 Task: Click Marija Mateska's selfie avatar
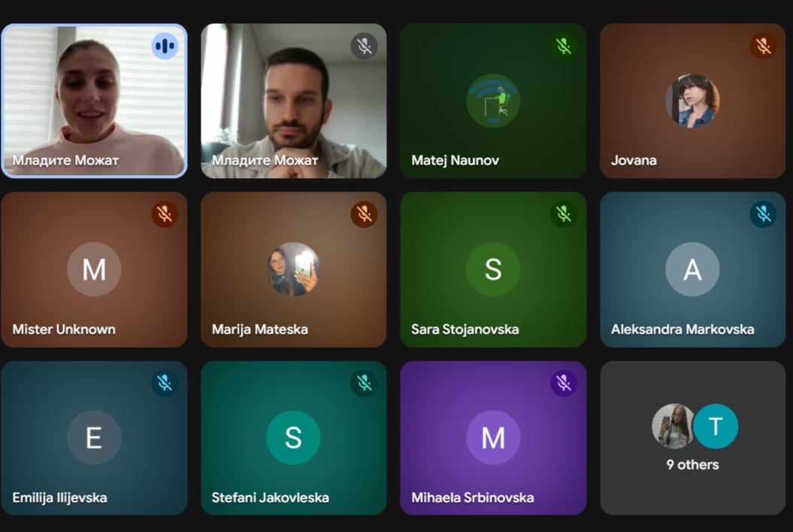293,269
